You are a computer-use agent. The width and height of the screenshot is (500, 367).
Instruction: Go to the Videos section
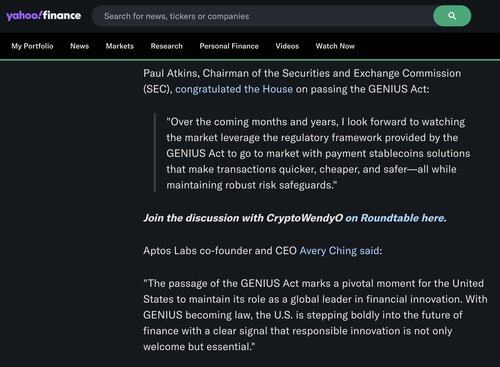coord(287,46)
